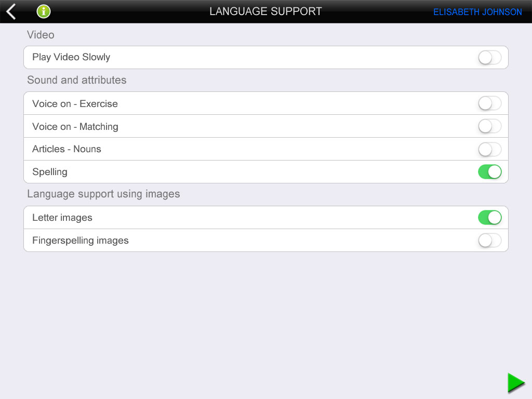Image resolution: width=532 pixels, height=399 pixels.
Task: Enable the Fingerspelling images switch
Action: click(x=489, y=241)
